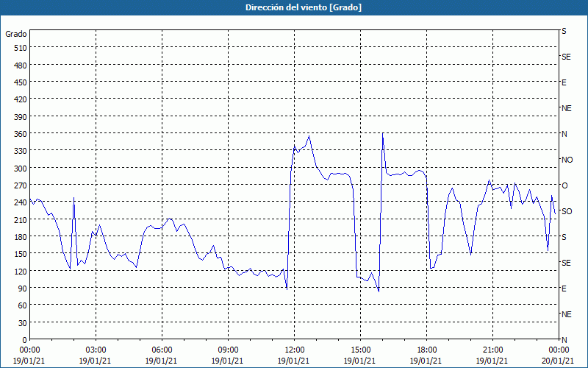Click the 15:00 time label
Image resolution: width=588 pixels, height=368 pixels.
tap(360, 350)
